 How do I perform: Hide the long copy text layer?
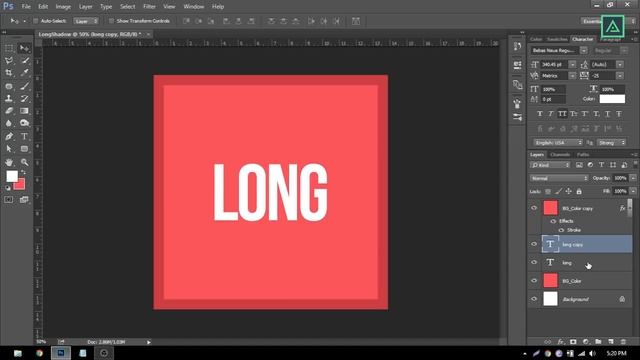click(534, 244)
